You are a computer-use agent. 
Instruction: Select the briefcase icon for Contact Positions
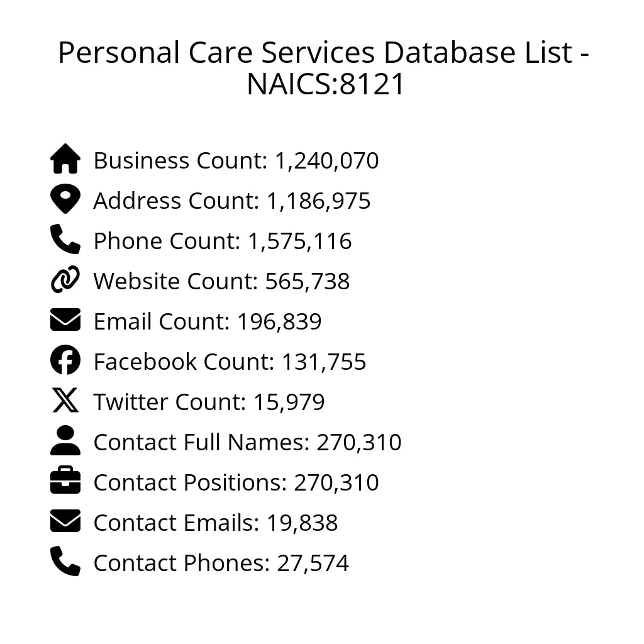point(65,481)
